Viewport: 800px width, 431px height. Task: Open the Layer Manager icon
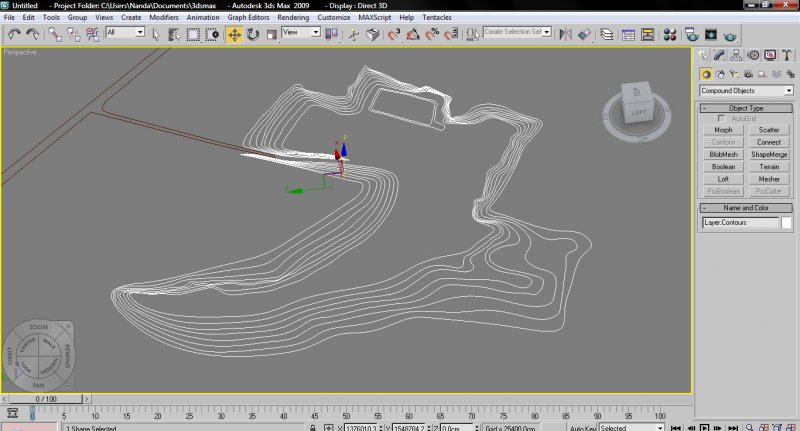coord(606,34)
